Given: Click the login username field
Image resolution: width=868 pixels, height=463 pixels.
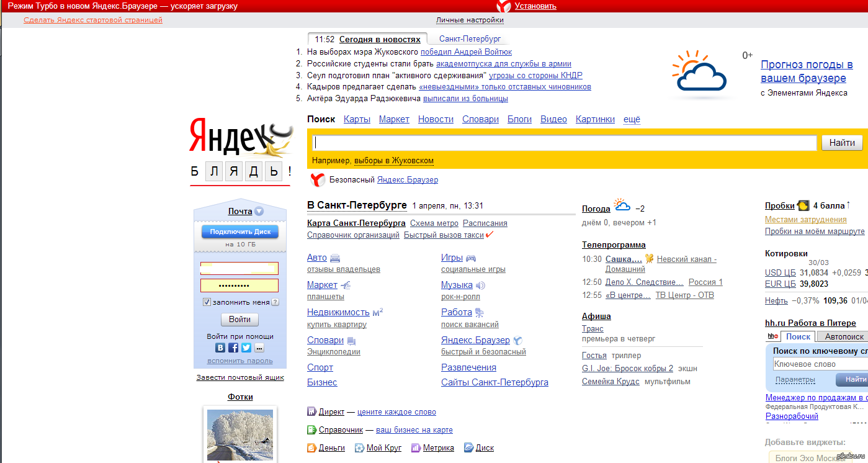Looking at the screenshot, I should tap(239, 268).
